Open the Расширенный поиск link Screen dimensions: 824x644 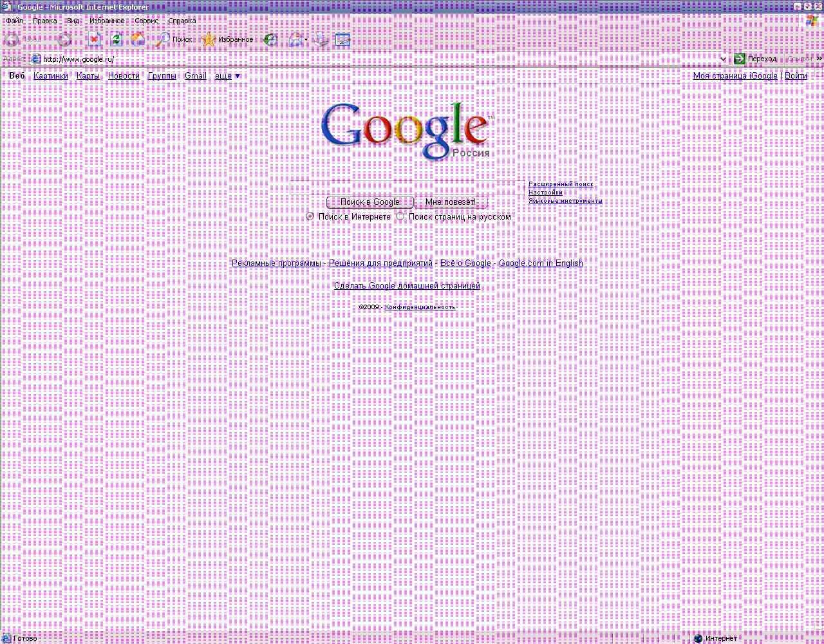click(x=561, y=184)
